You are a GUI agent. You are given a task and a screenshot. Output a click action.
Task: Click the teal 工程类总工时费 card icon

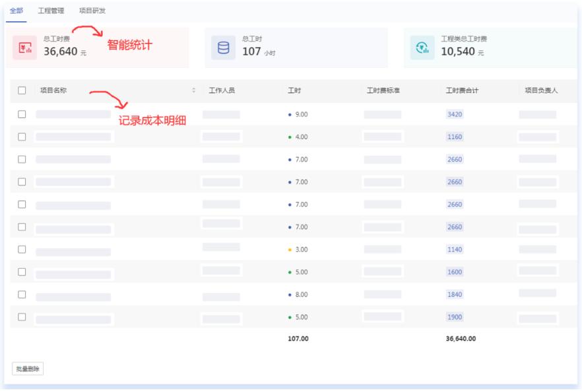(422, 48)
